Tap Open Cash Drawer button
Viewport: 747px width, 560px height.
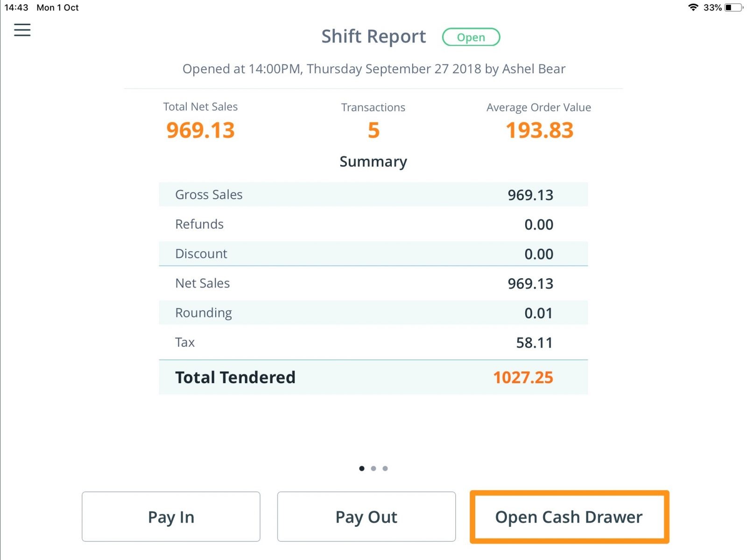tap(569, 517)
